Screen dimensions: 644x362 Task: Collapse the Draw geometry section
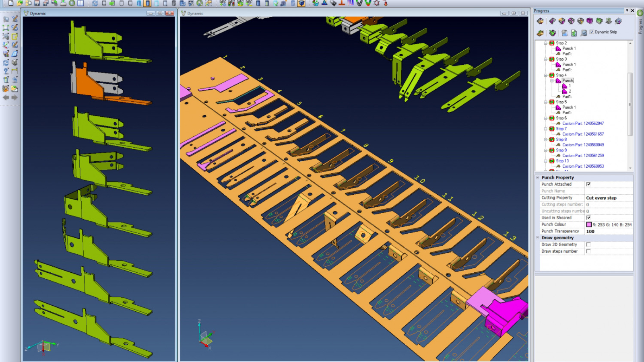[x=537, y=238]
